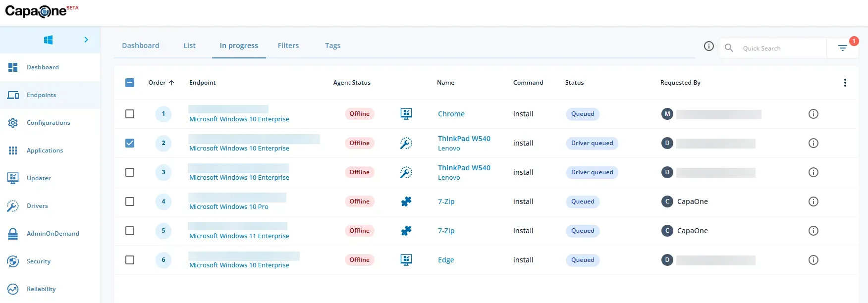Show info for row 5 7-Zip
This screenshot has height=303, width=868.
coord(814,231)
